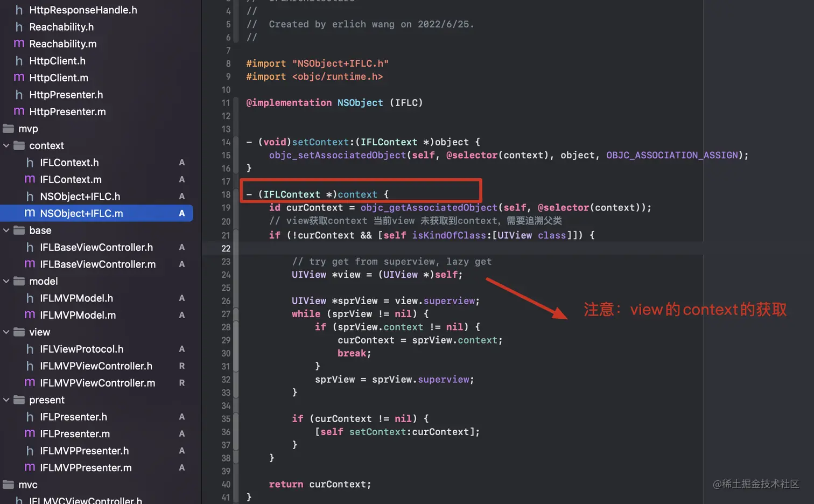Open IFLMVPPresenter.m file
The image size is (814, 504).
click(x=86, y=467)
